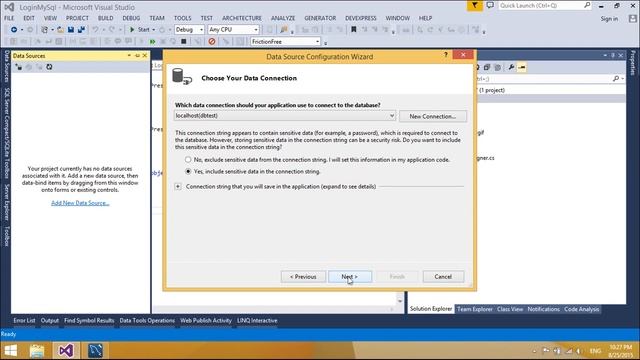Image resolution: width=640 pixels, height=360 pixels.
Task: Open the collapsed Server Explorer side tab
Action: [x=7, y=202]
